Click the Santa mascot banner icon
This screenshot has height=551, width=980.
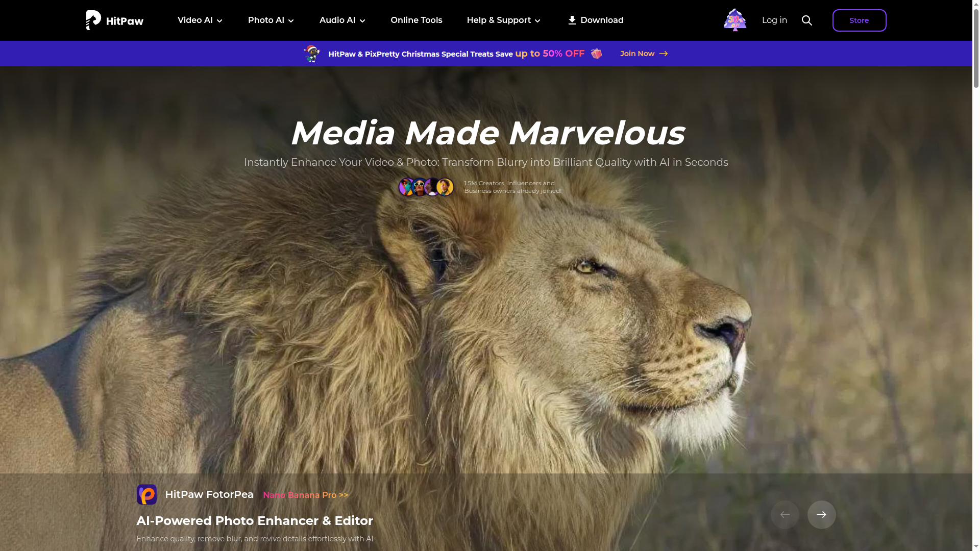312,54
